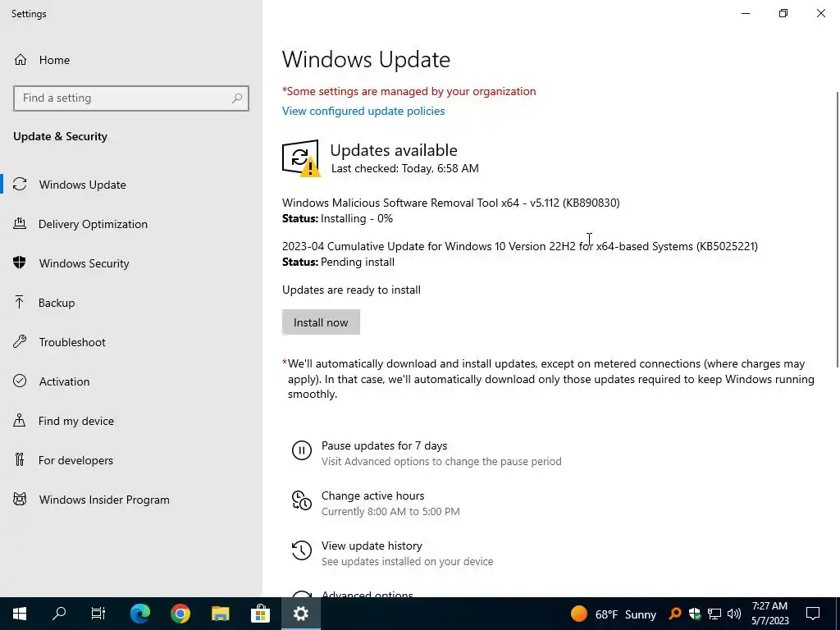Select Backup in the sidebar
The image size is (840, 630).
pos(131,303)
